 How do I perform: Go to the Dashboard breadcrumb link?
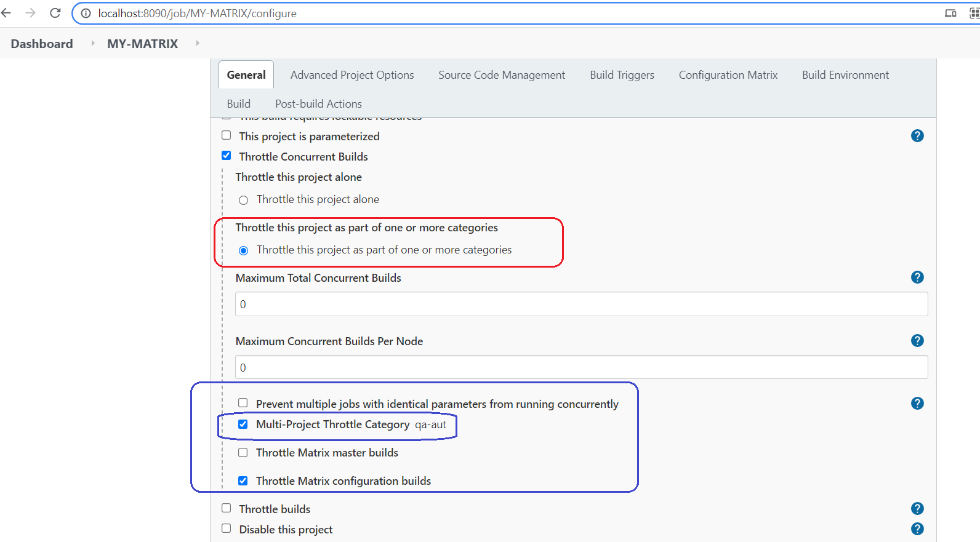[42, 44]
